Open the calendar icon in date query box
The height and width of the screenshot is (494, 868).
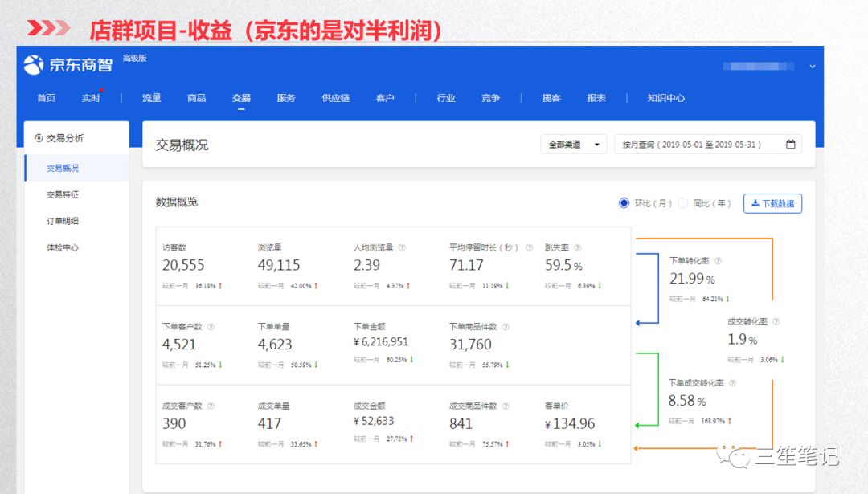[x=791, y=145]
